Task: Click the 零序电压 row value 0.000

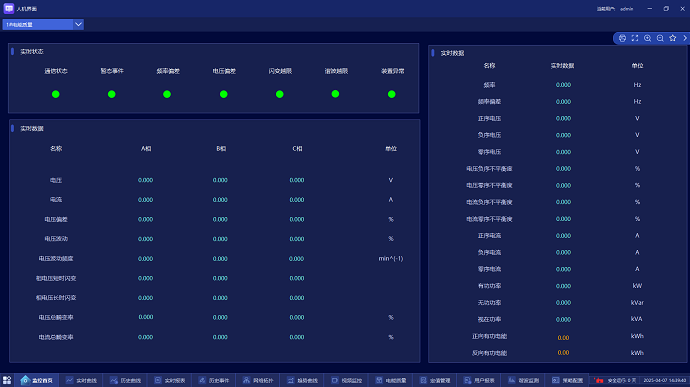Action: (x=563, y=152)
